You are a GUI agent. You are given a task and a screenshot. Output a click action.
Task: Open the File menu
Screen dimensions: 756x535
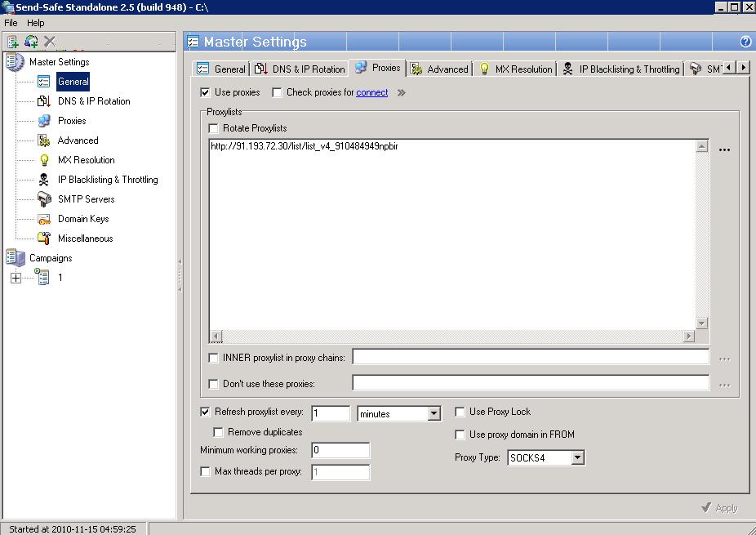(x=11, y=23)
